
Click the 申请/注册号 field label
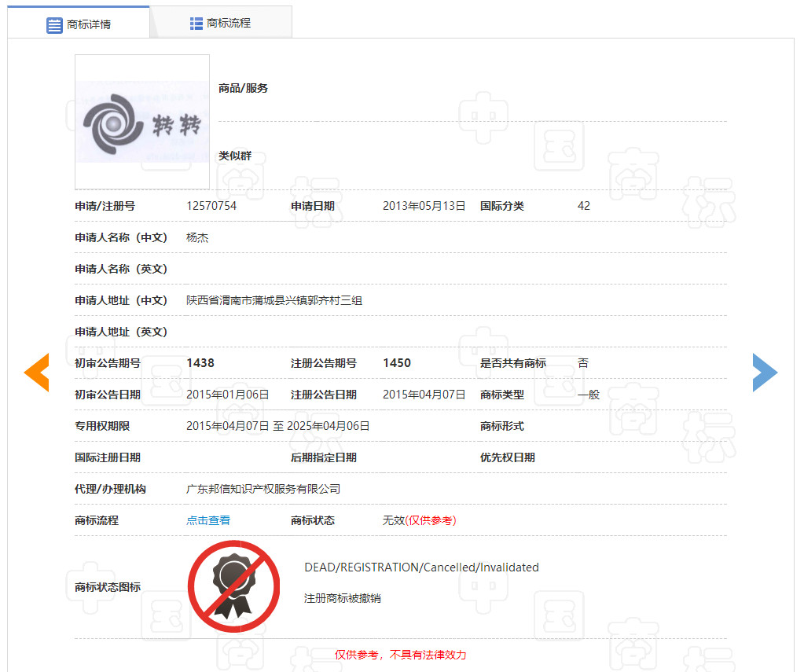[105, 206]
